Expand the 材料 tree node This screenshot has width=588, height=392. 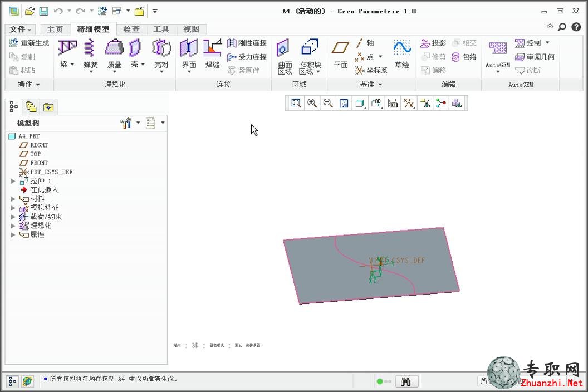13,199
